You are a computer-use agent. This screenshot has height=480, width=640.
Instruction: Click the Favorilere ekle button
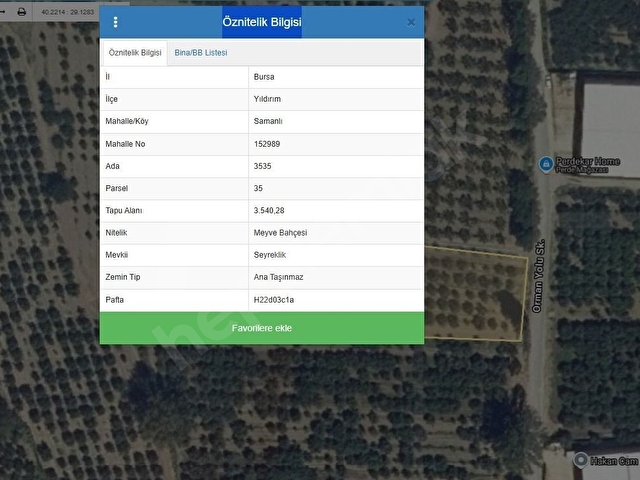262,328
